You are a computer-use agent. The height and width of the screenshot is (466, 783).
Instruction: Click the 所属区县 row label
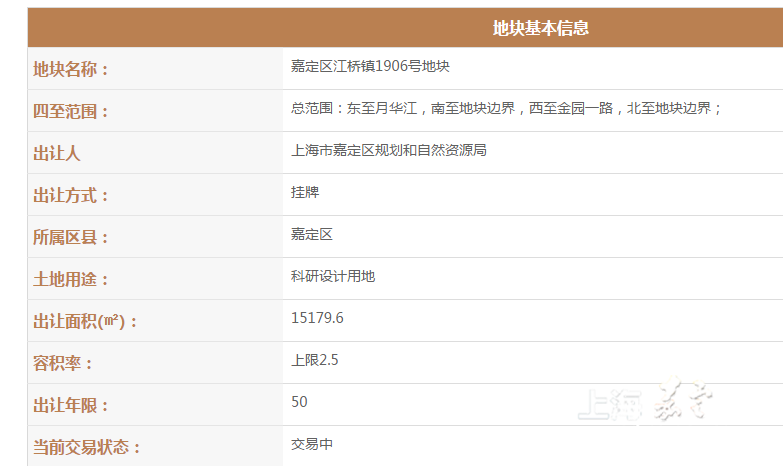71,238
